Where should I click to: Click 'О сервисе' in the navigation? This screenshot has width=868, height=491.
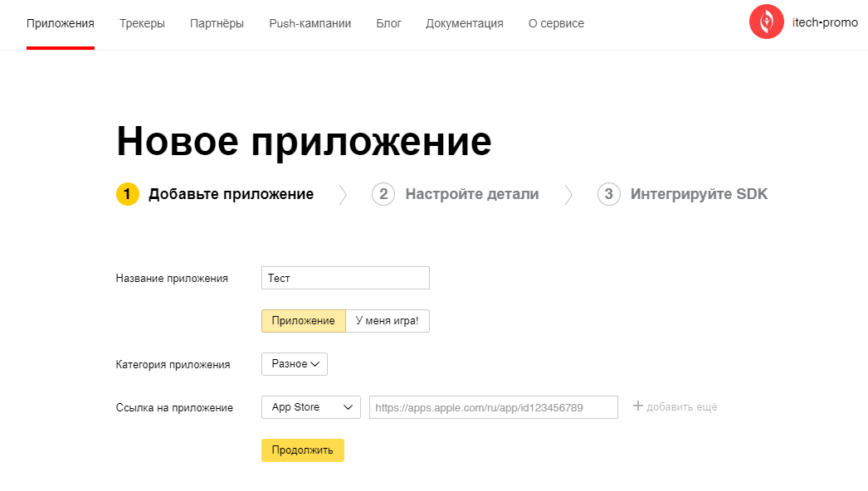(x=556, y=23)
